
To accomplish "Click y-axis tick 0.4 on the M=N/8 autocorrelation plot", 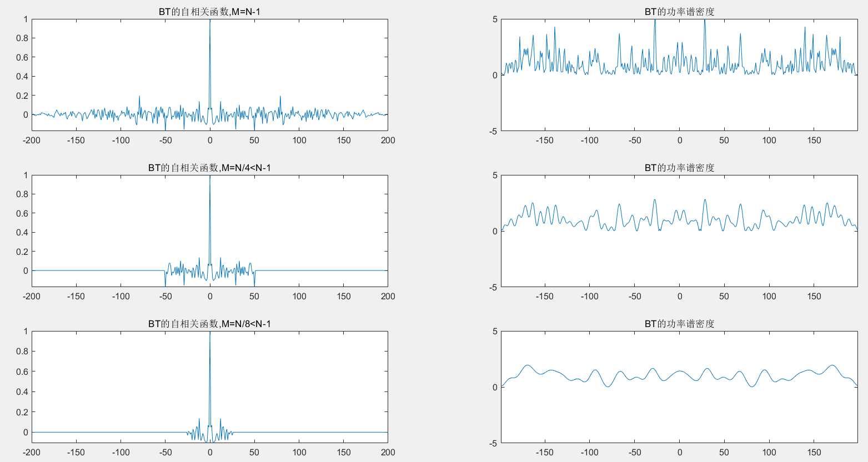I will pos(22,392).
